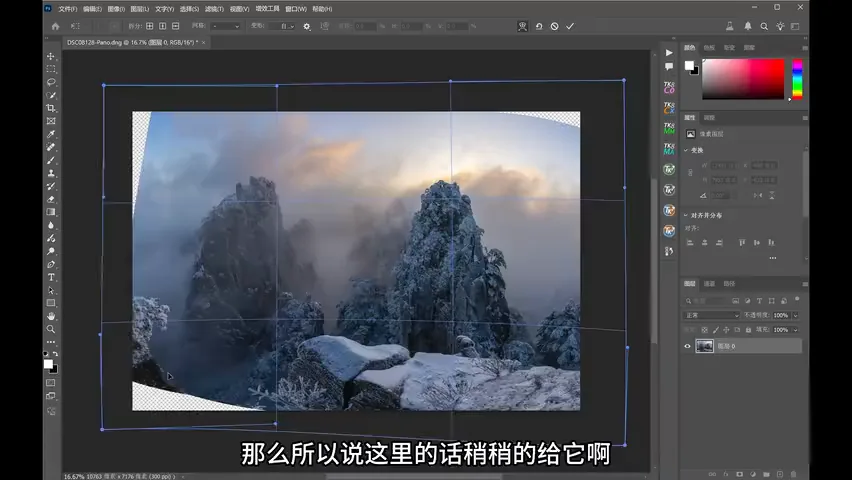Select the Horizontal Type tool

tap(51, 277)
